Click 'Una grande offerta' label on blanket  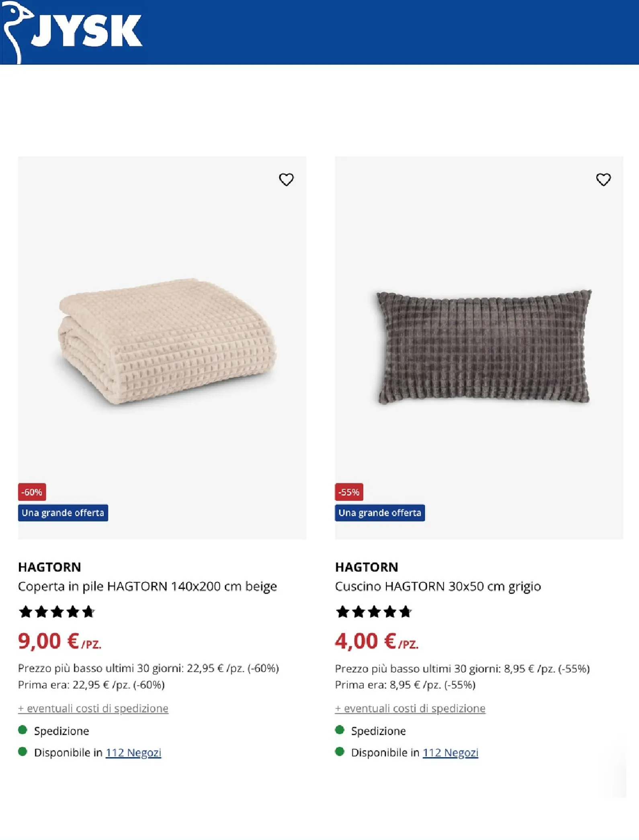pos(63,513)
